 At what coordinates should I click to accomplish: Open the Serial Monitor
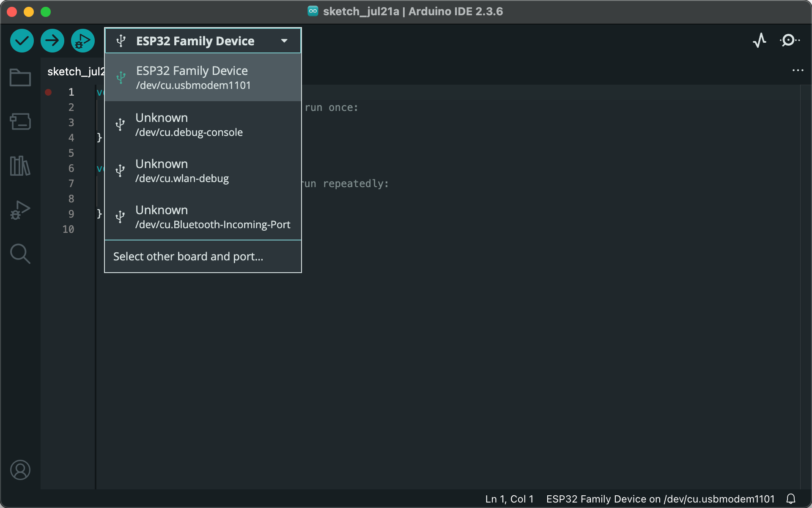coord(789,41)
